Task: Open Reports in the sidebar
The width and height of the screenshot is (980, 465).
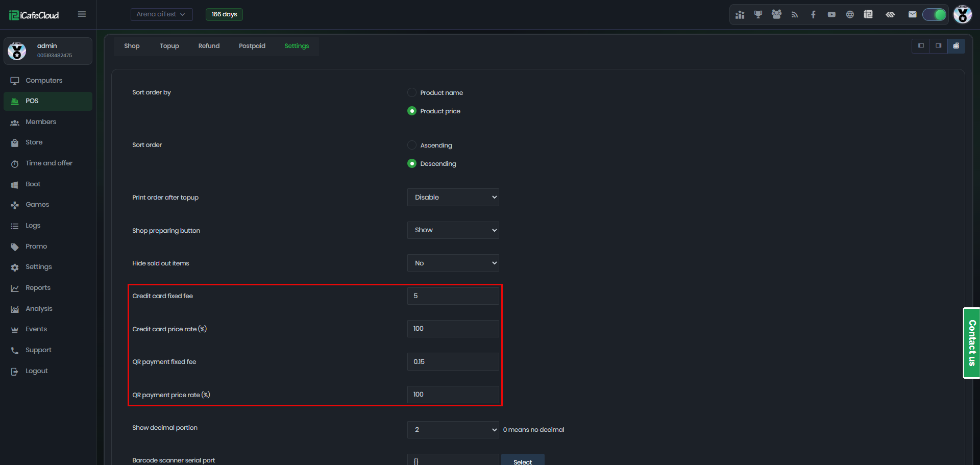Action: coord(38,288)
